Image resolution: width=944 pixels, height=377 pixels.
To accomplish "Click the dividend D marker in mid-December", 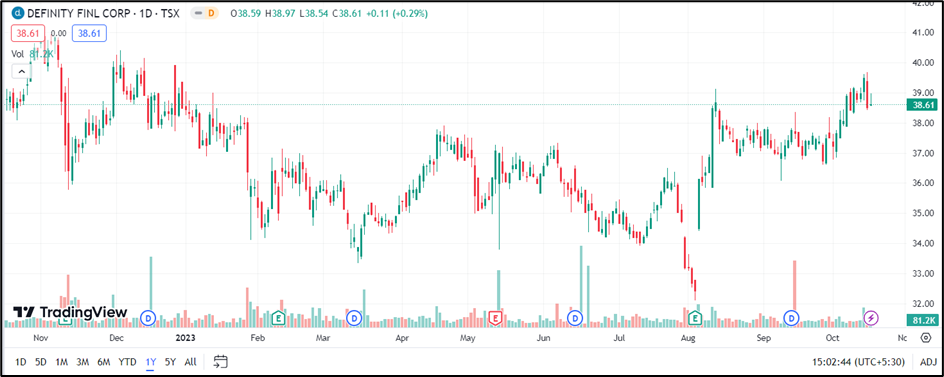I will (148, 317).
